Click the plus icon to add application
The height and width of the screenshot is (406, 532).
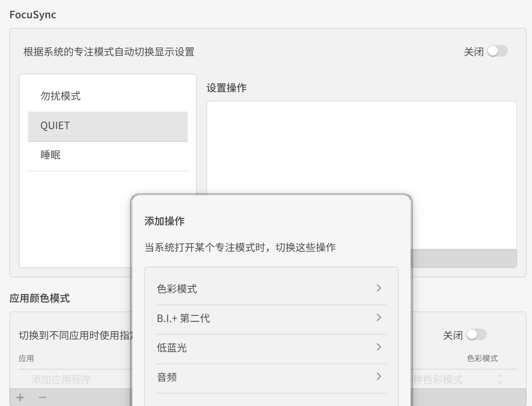point(20,397)
